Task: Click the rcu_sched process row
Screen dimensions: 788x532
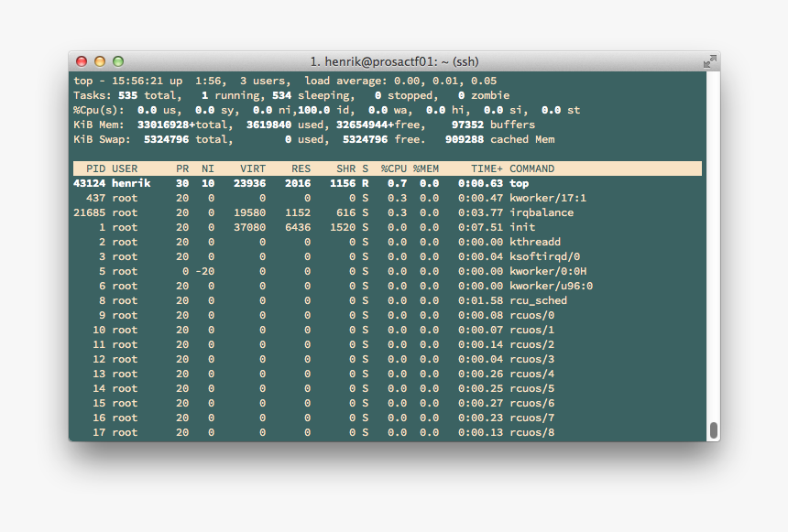Action: 387,300
